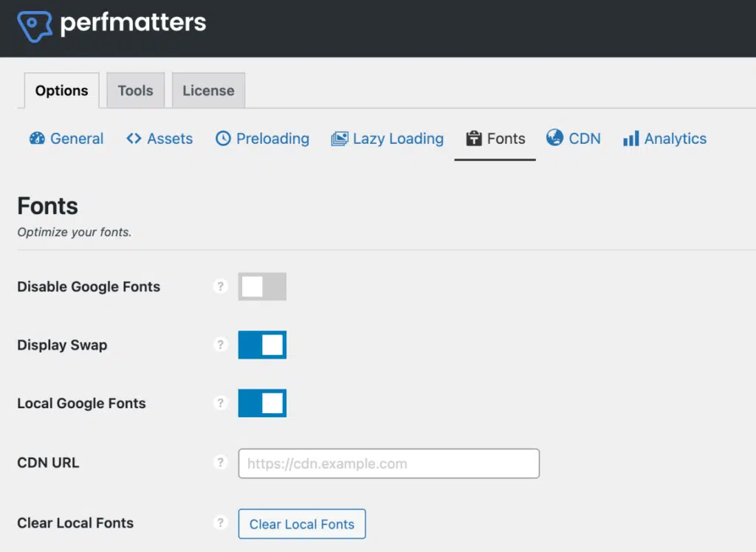The width and height of the screenshot is (756, 552).
Task: Click the CDN globe icon
Action: point(554,137)
